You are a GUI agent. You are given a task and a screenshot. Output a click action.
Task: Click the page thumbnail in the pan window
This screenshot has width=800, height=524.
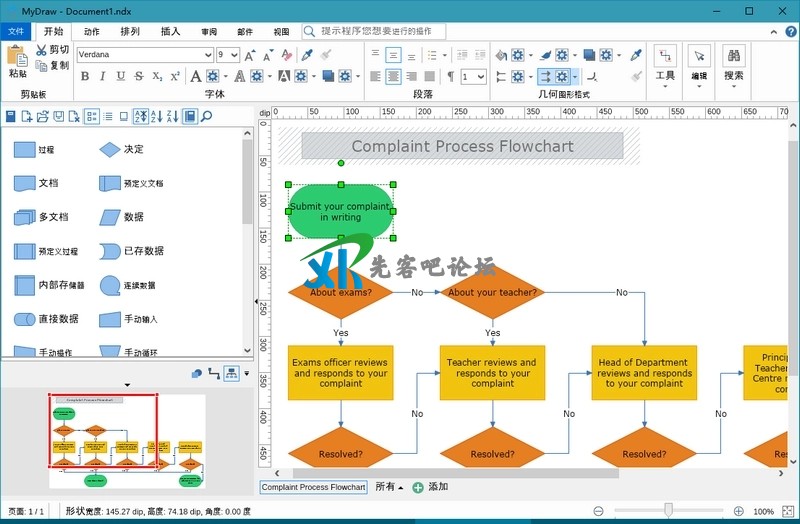click(x=127, y=441)
